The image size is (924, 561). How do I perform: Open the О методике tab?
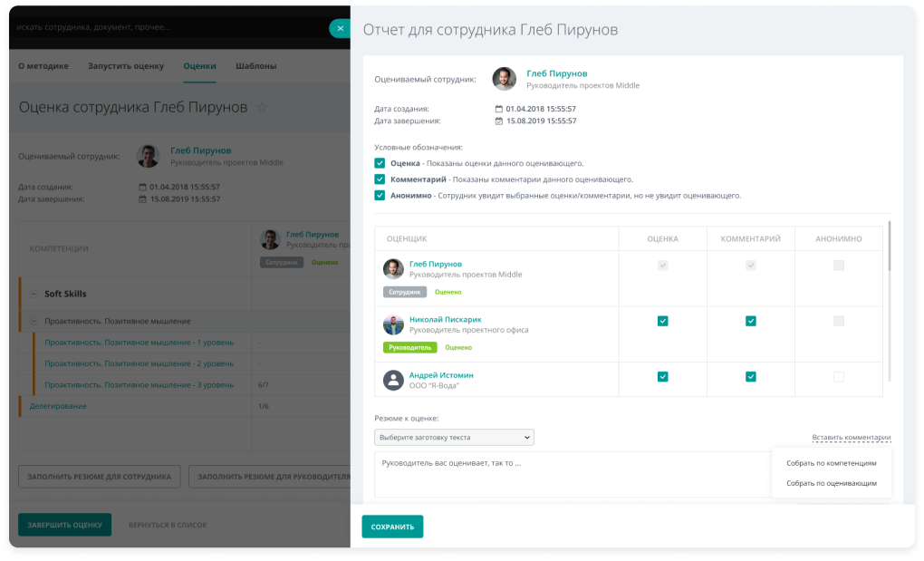click(x=43, y=66)
